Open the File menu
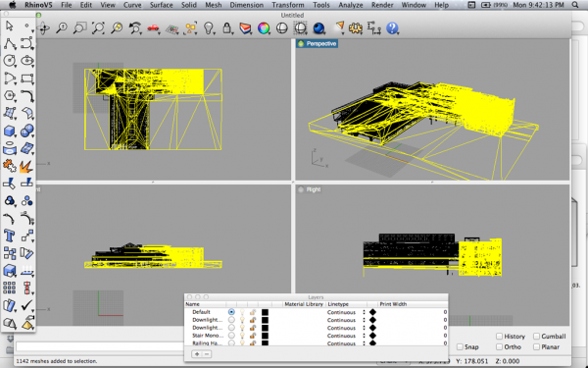The image size is (588, 368). [x=66, y=5]
